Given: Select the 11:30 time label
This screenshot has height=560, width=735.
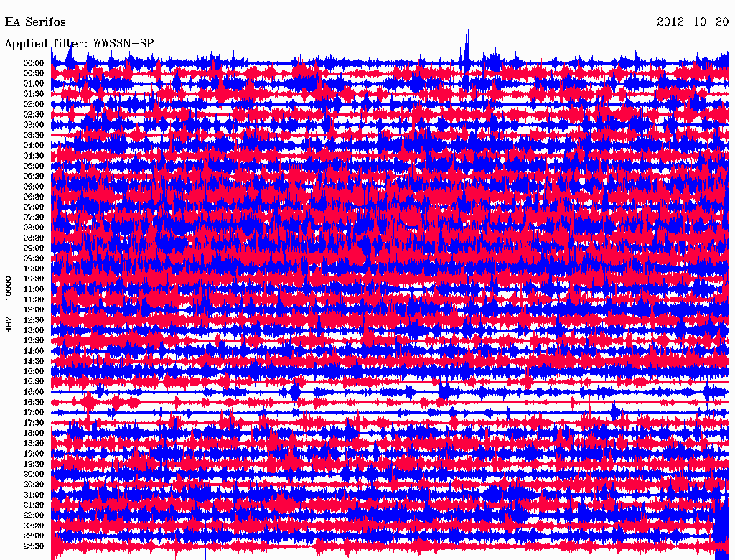Looking at the screenshot, I should [34, 299].
